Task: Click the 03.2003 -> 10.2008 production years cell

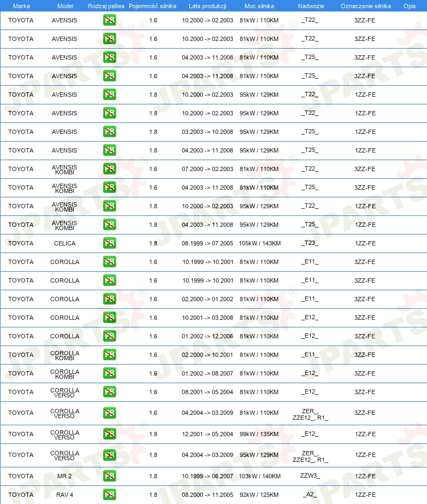Action: (x=207, y=132)
